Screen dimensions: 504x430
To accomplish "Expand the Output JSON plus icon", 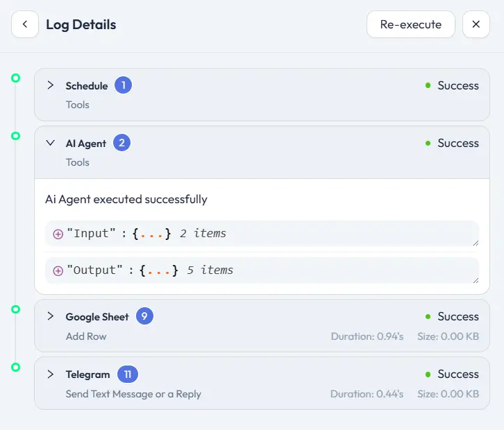I will pos(58,270).
